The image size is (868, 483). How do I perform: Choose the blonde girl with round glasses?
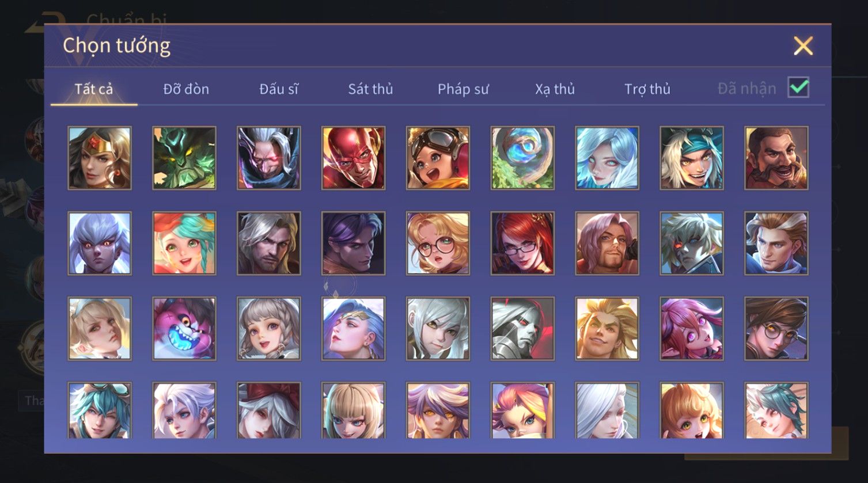438,243
